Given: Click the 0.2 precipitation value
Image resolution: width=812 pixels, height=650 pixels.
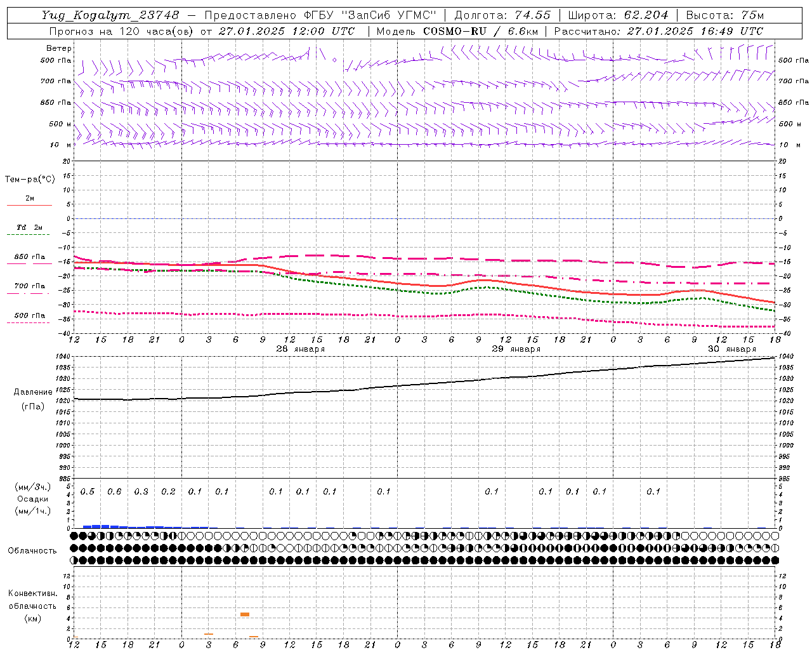Looking at the screenshot, I should click(168, 492).
